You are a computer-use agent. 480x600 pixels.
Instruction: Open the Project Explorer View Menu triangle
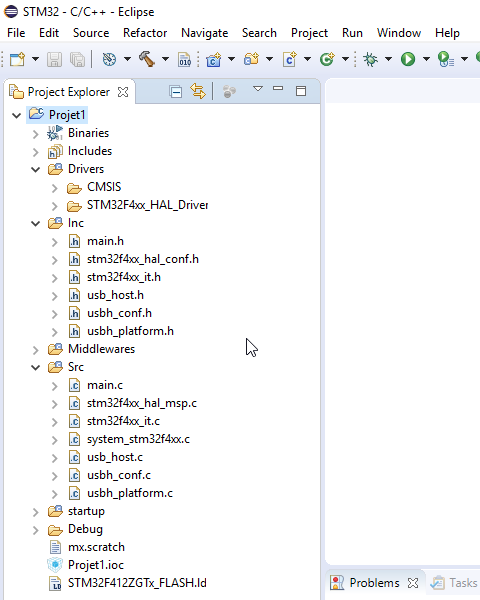(x=258, y=89)
